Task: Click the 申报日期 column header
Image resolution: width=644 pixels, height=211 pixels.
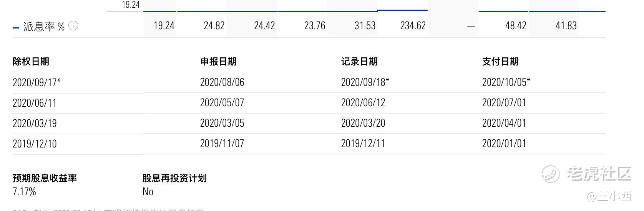Action: point(218,62)
